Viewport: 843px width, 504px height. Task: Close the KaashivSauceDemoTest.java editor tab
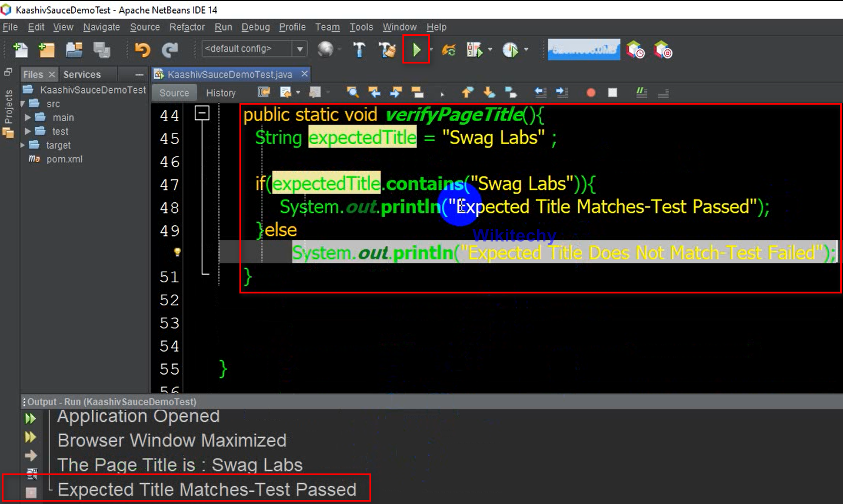click(305, 74)
